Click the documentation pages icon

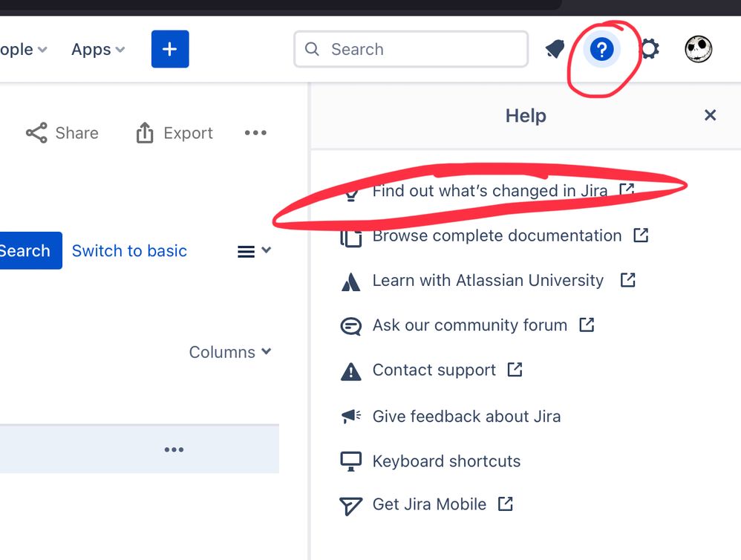click(x=350, y=237)
